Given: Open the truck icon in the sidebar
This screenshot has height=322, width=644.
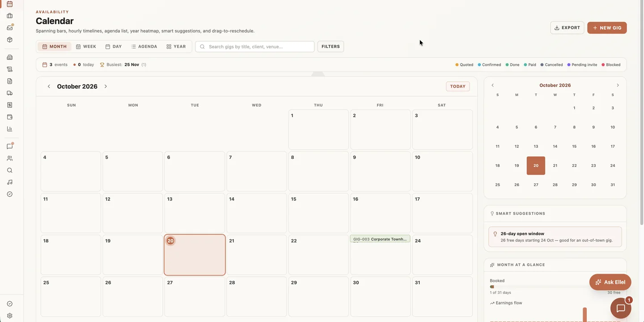Looking at the screenshot, I should [10, 93].
